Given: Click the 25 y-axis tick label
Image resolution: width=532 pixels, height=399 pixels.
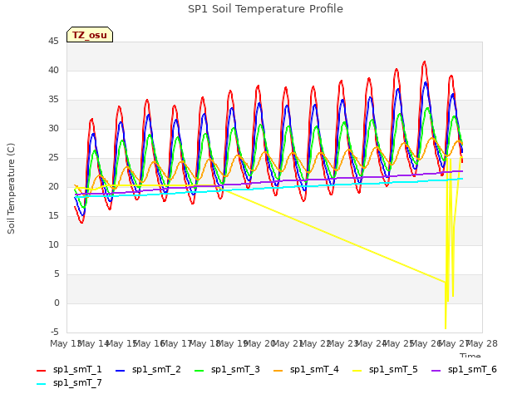Looking at the screenshot, I should (x=53, y=157).
